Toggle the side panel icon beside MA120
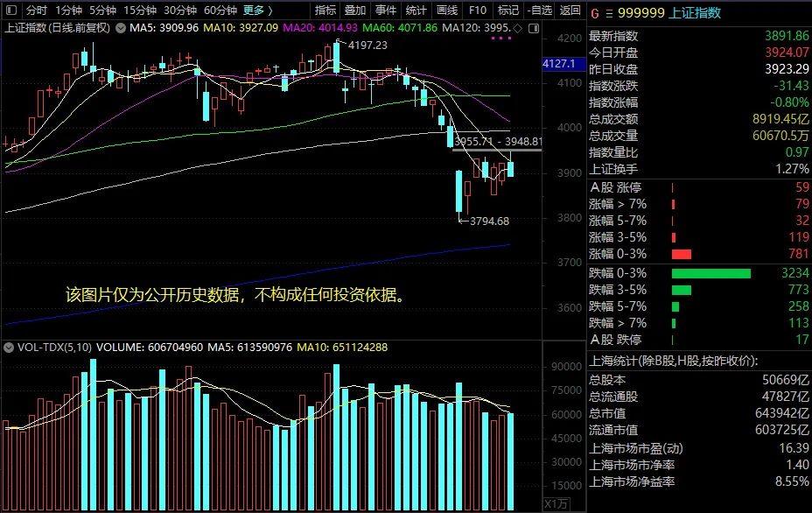Image resolution: width=812 pixels, height=513 pixels. (x=534, y=28)
